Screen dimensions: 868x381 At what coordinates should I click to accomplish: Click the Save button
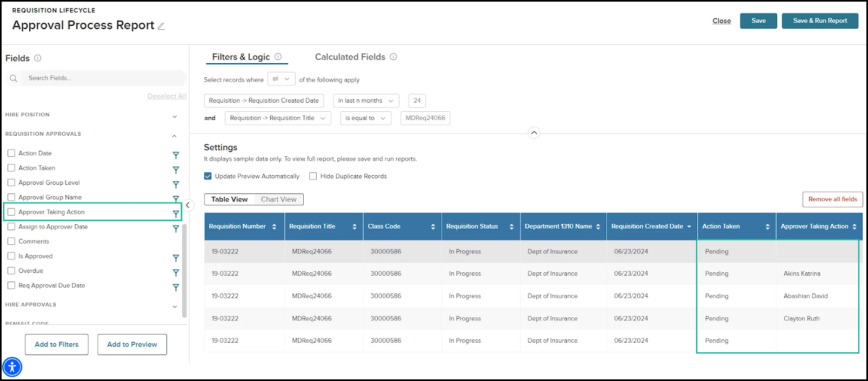(x=759, y=21)
